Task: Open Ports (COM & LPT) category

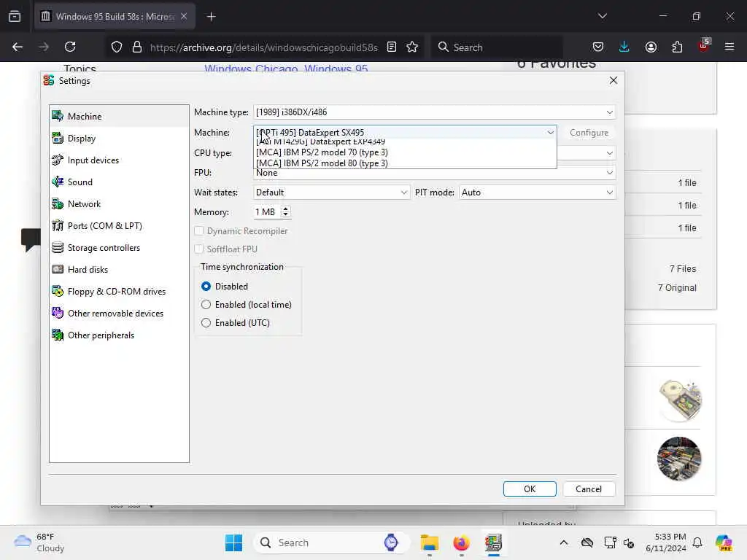Action: click(119, 226)
